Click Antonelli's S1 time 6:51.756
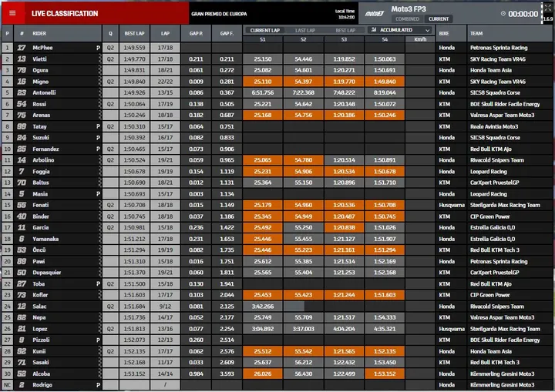The image size is (555, 392). (x=263, y=92)
